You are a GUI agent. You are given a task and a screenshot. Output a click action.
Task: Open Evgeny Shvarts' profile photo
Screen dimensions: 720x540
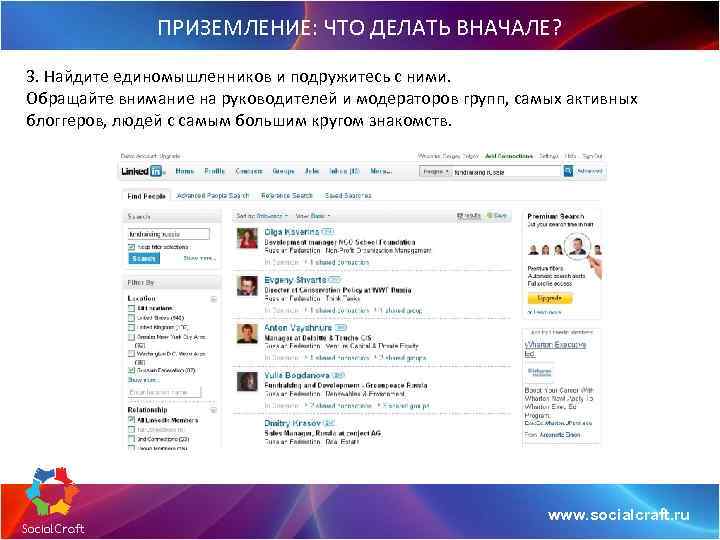247,286
